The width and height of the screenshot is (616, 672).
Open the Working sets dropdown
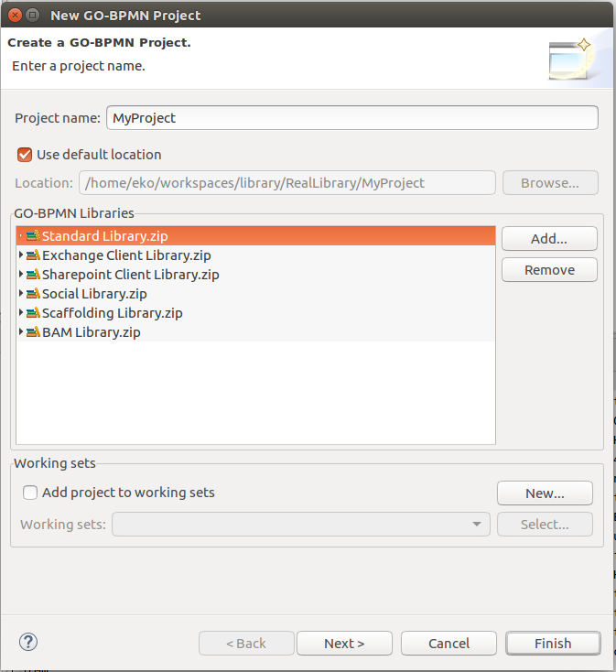tap(301, 525)
